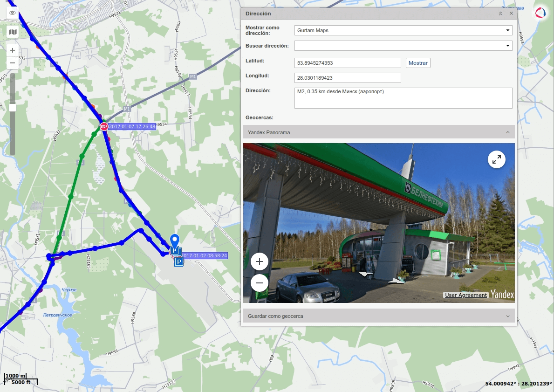Zoom in on the map

coord(12,50)
